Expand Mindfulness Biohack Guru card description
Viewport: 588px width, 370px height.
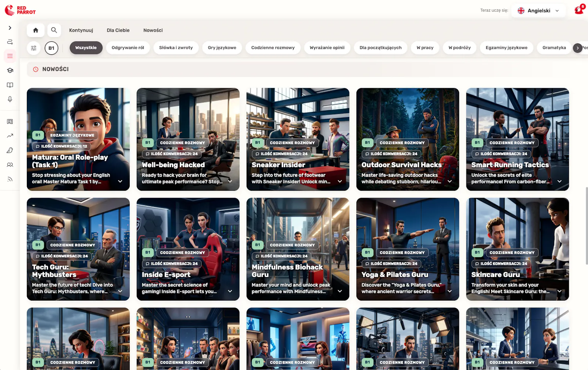pyautogui.click(x=340, y=291)
